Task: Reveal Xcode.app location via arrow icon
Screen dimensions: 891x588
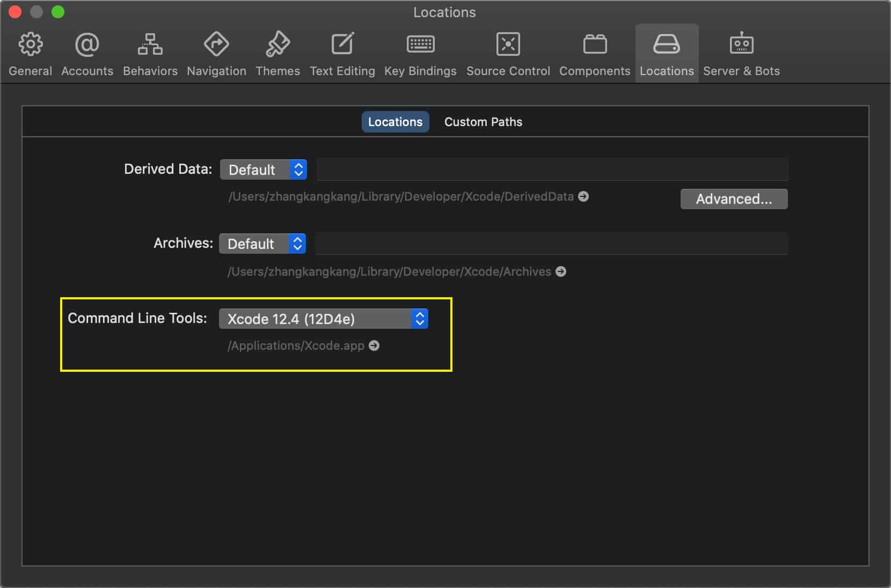Action: click(x=374, y=346)
